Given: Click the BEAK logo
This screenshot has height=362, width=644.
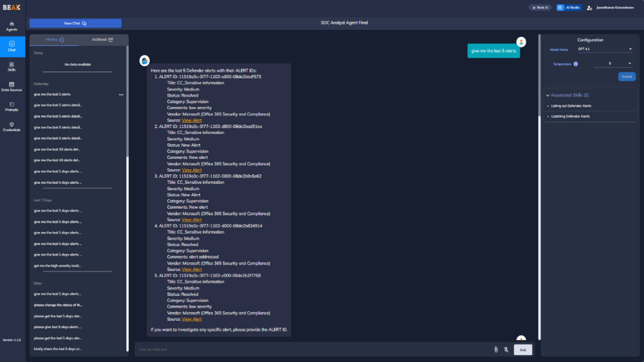Looking at the screenshot, I should pyautogui.click(x=12, y=7).
